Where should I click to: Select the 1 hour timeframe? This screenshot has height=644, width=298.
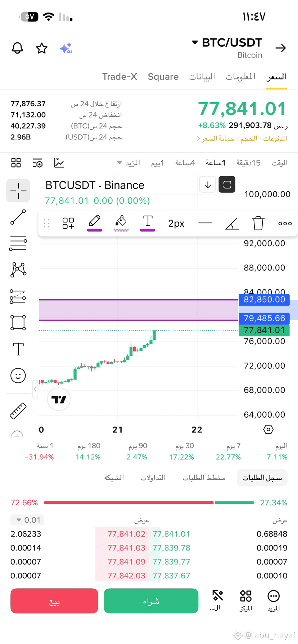point(215,163)
